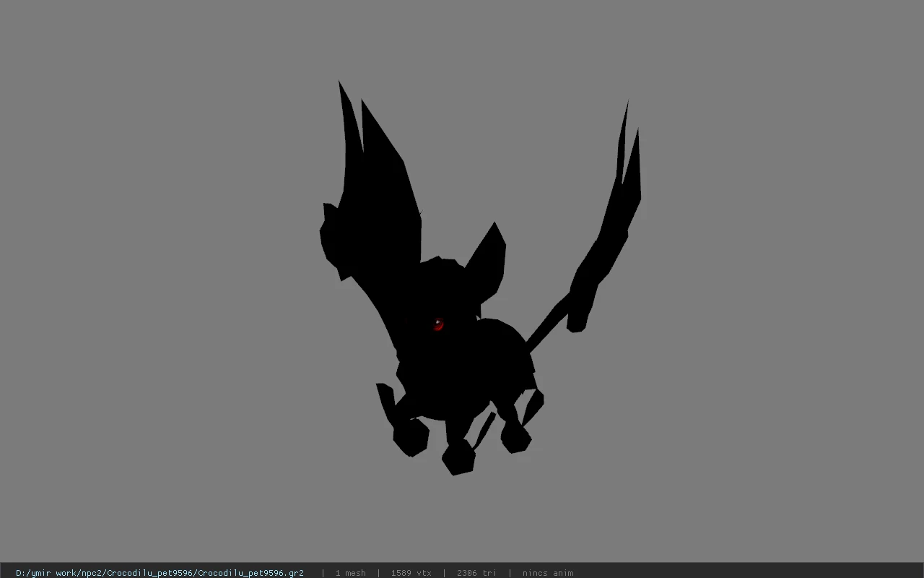Click the '1 mesh' status text

(x=350, y=573)
